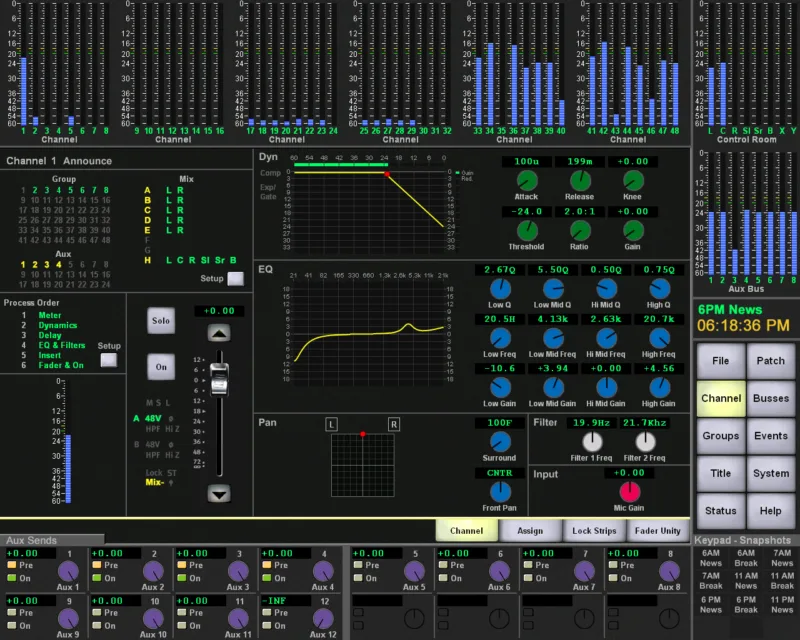The width and height of the screenshot is (800, 640).
Task: Select the Fader Unity tab
Action: click(658, 531)
